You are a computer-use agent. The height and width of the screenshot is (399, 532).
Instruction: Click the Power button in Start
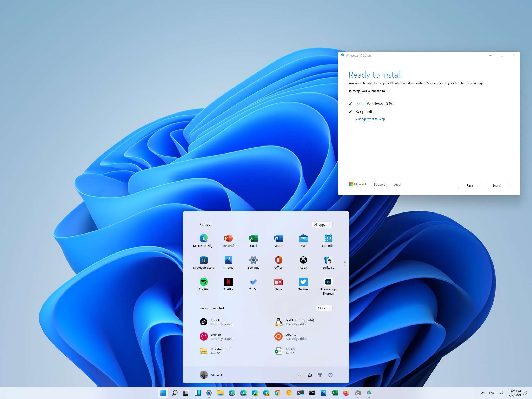coord(330,375)
